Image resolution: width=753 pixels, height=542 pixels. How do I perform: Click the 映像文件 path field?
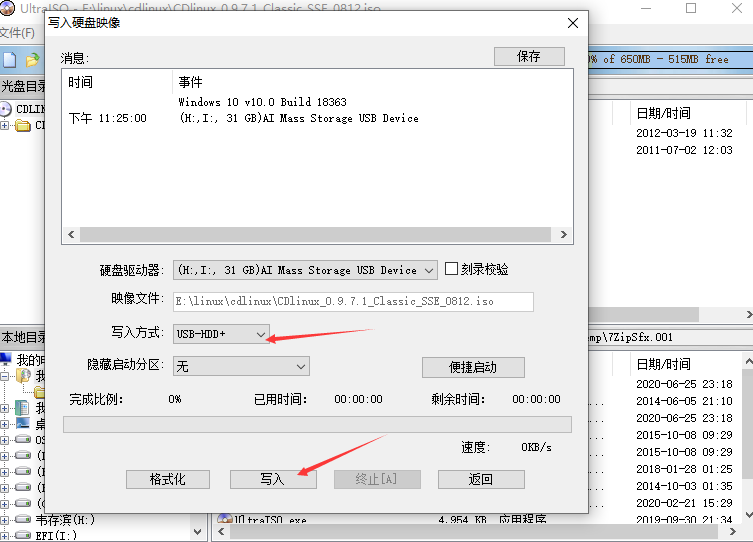353,301
